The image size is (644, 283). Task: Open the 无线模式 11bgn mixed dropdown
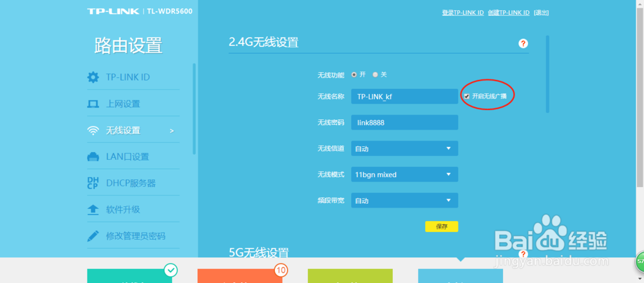point(404,175)
